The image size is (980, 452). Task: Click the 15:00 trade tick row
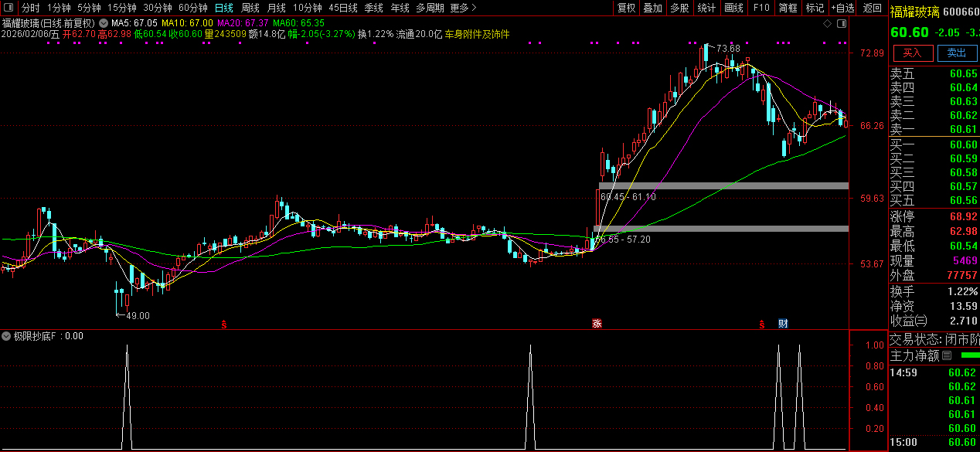[x=934, y=442]
